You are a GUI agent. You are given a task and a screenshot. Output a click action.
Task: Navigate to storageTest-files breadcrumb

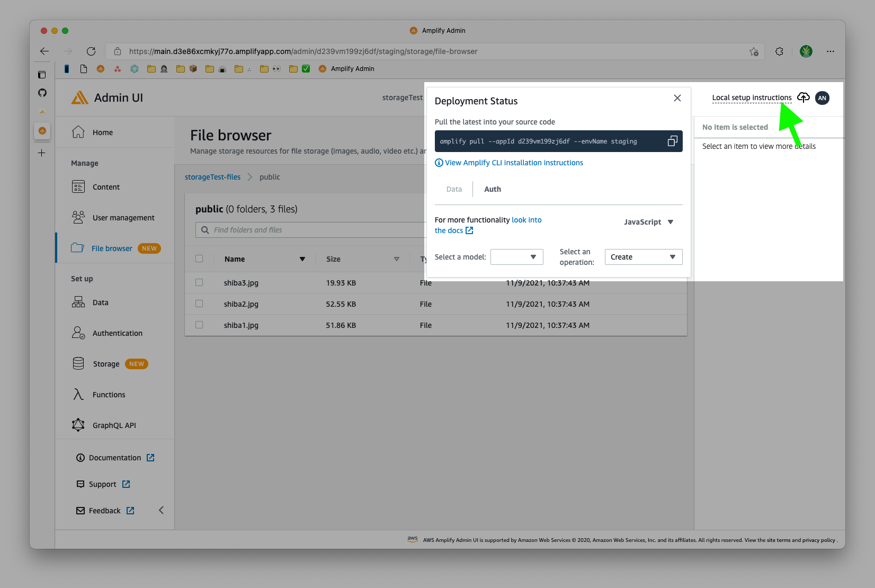click(212, 177)
